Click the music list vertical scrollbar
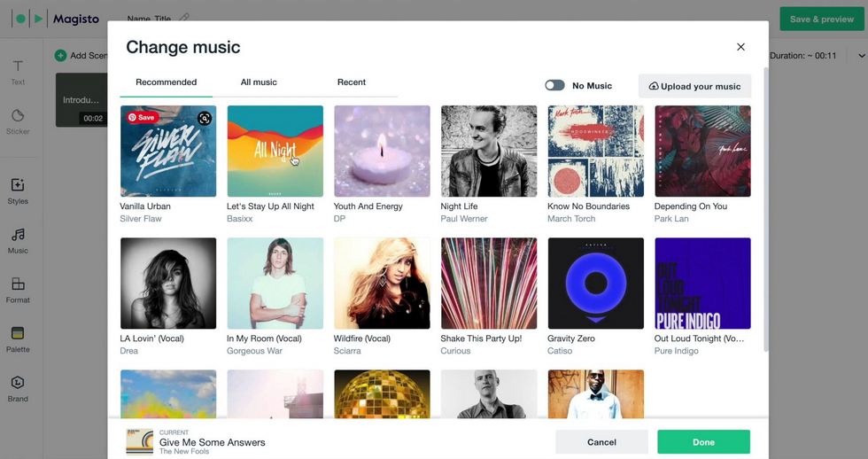The image size is (868, 459). pyautogui.click(x=766, y=209)
